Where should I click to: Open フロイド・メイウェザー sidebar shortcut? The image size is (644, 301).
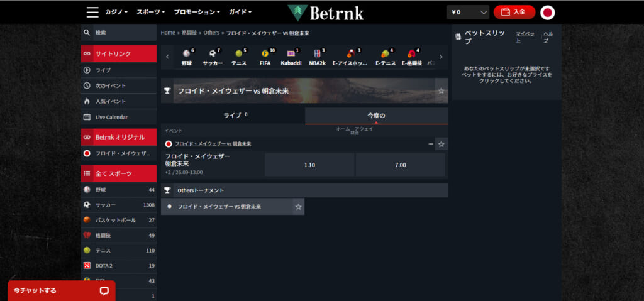point(119,153)
